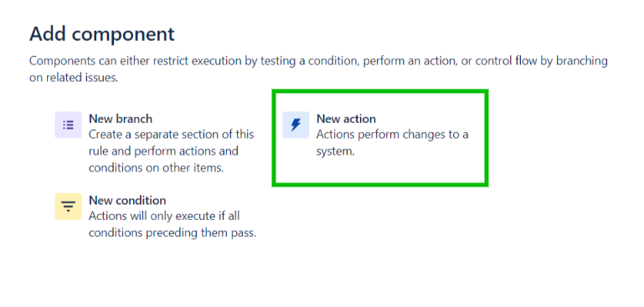Click the 'conditions on other items.' line
Image resolution: width=644 pixels, height=307 pixels.
(156, 168)
